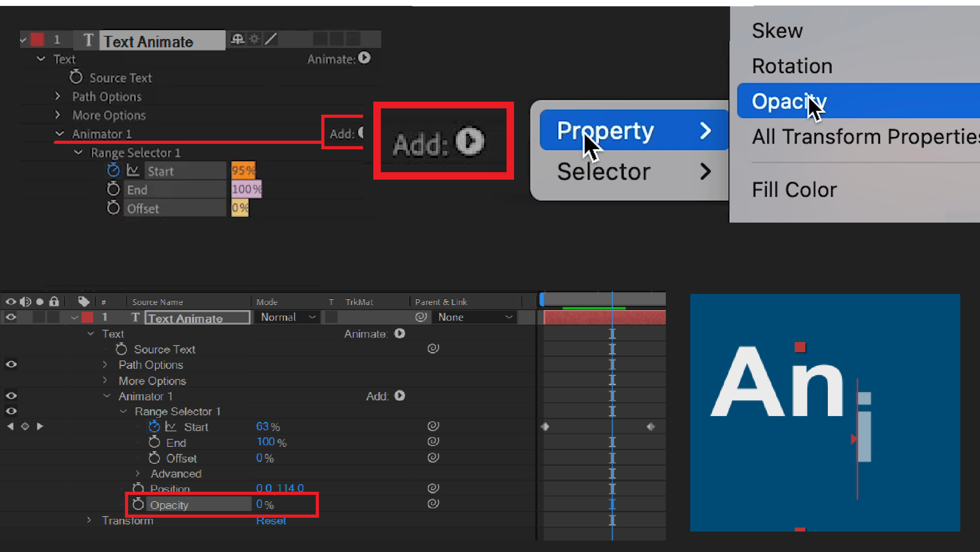Open the Property submenu
980x552 pixels.
coord(634,130)
